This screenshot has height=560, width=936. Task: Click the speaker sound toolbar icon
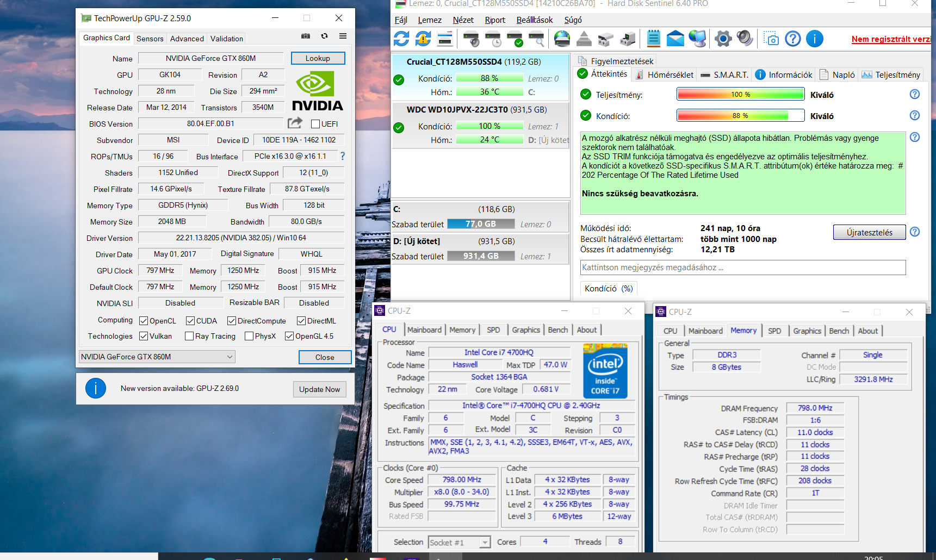(x=745, y=39)
